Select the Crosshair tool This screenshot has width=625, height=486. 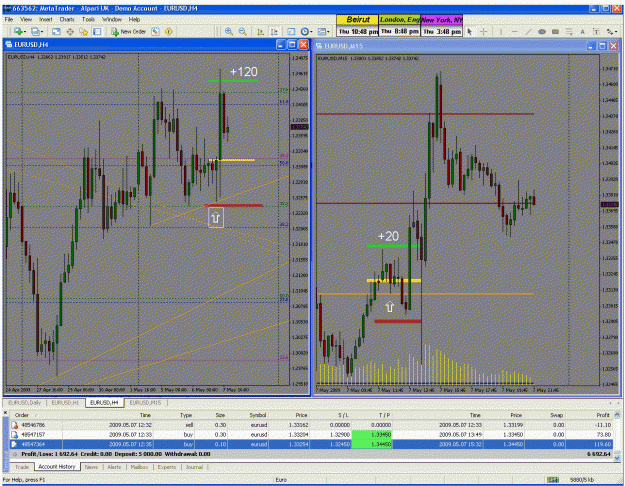(483, 31)
